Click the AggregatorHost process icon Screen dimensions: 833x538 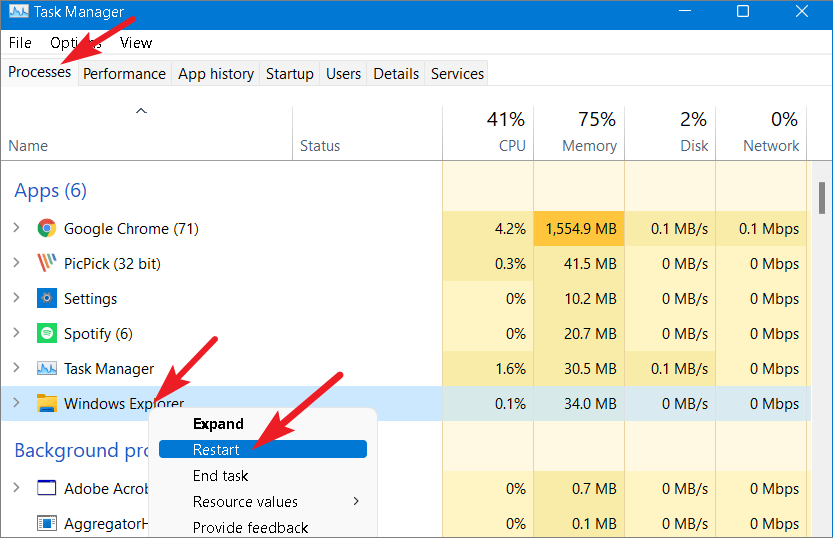coord(47,524)
